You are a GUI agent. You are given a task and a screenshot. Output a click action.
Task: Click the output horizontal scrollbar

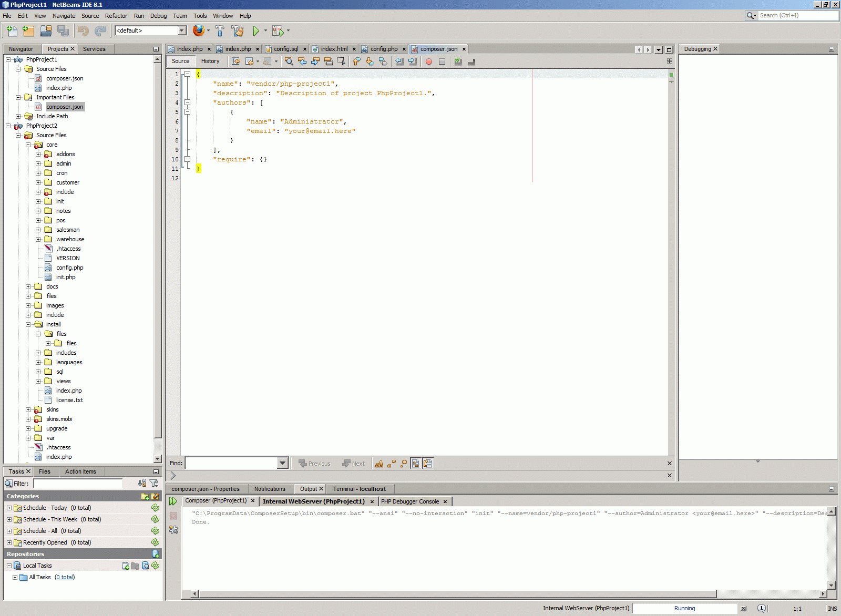tap(458, 594)
